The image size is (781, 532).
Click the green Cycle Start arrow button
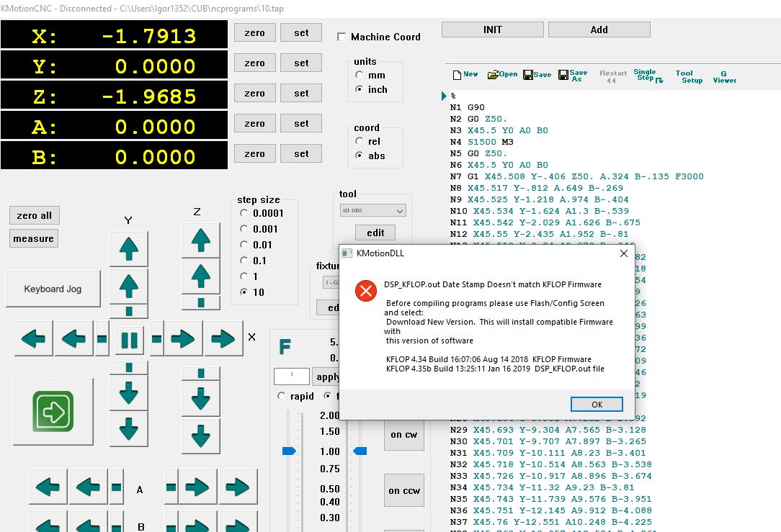(53, 412)
